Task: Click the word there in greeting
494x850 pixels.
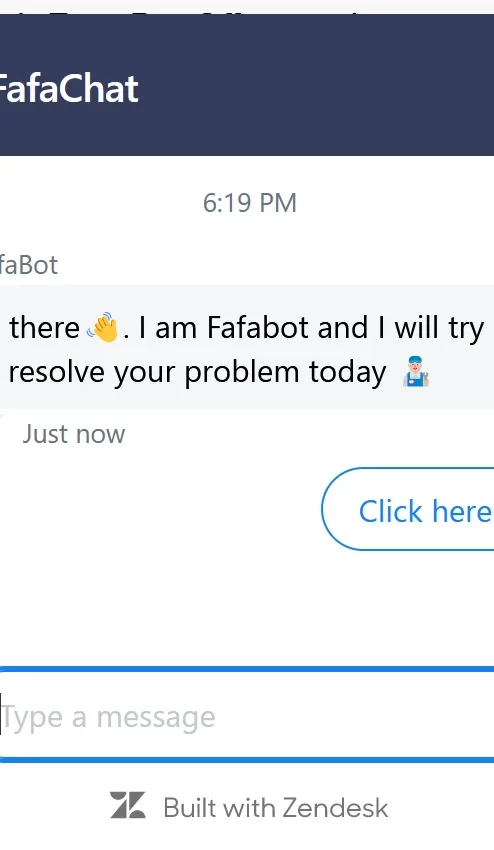Action: 44,327
